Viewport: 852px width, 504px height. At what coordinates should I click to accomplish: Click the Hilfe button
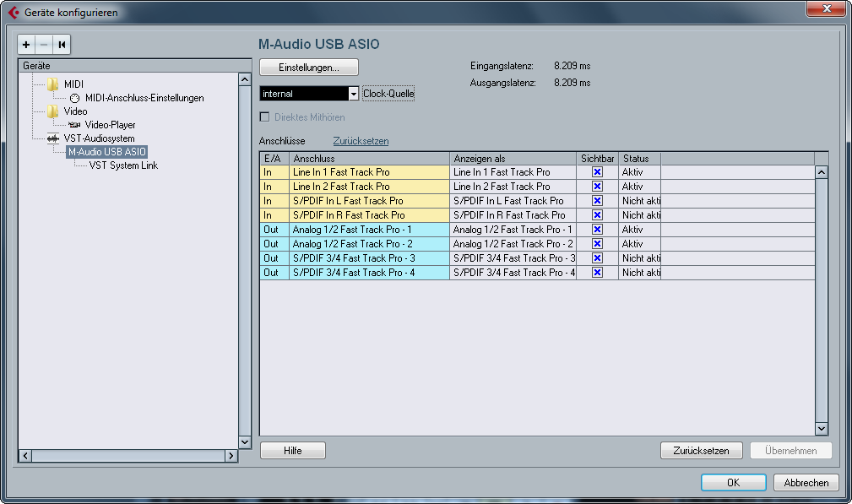tap(293, 450)
